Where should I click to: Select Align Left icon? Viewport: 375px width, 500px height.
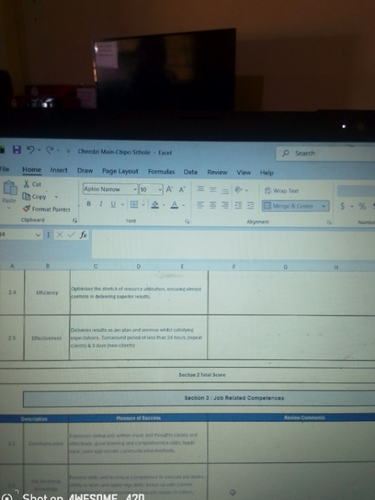coord(200,205)
